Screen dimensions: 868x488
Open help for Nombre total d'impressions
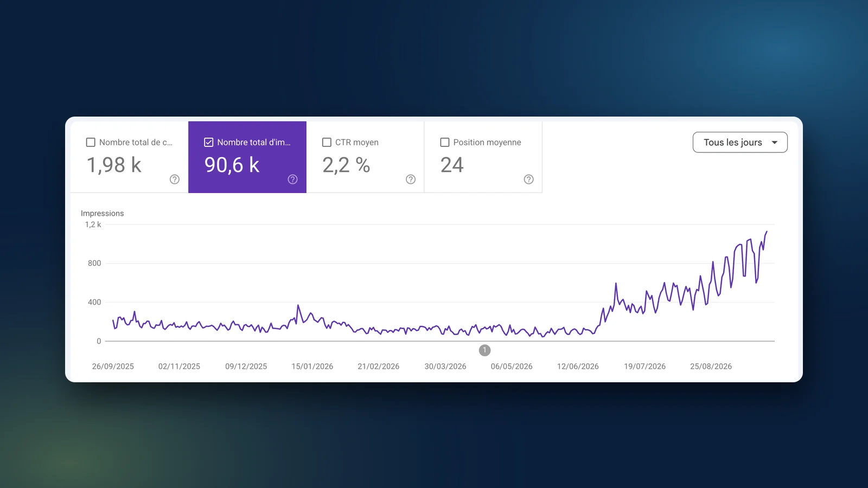[292, 179]
